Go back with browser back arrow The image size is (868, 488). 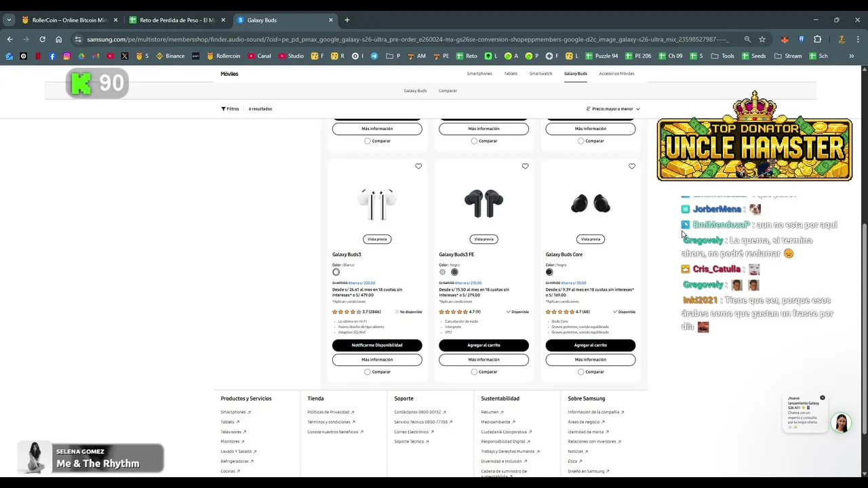pyautogui.click(x=9, y=39)
